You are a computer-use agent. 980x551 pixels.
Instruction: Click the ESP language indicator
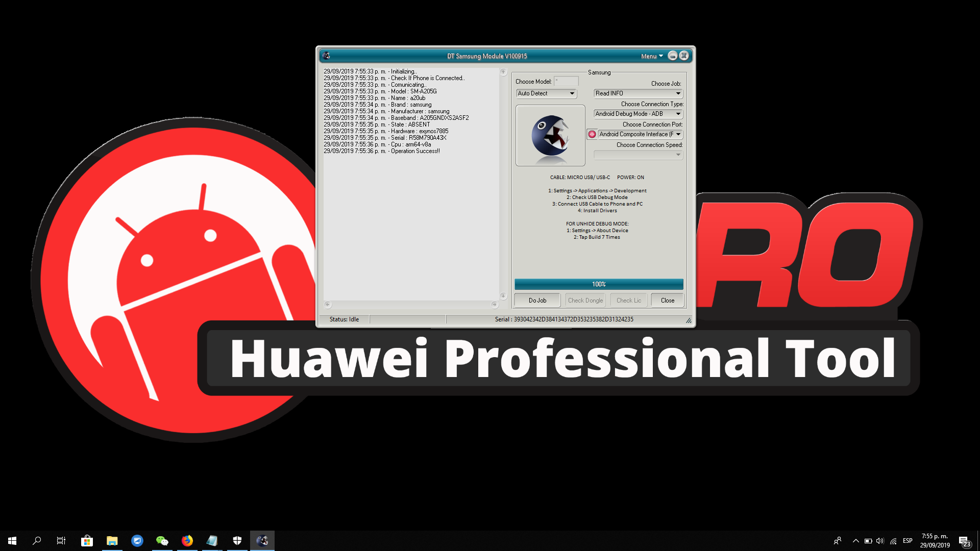tap(908, 541)
